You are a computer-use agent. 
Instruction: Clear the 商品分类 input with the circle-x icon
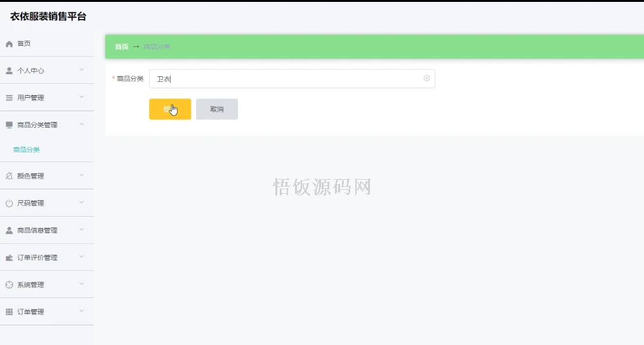click(427, 78)
